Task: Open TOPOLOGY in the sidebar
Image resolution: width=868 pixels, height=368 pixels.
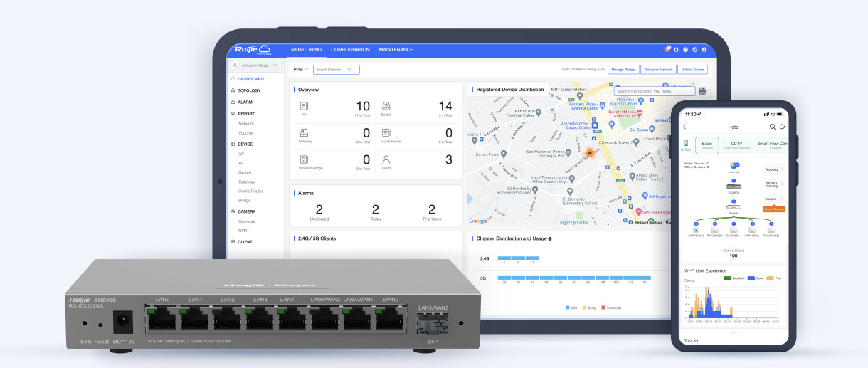Action: click(x=249, y=90)
